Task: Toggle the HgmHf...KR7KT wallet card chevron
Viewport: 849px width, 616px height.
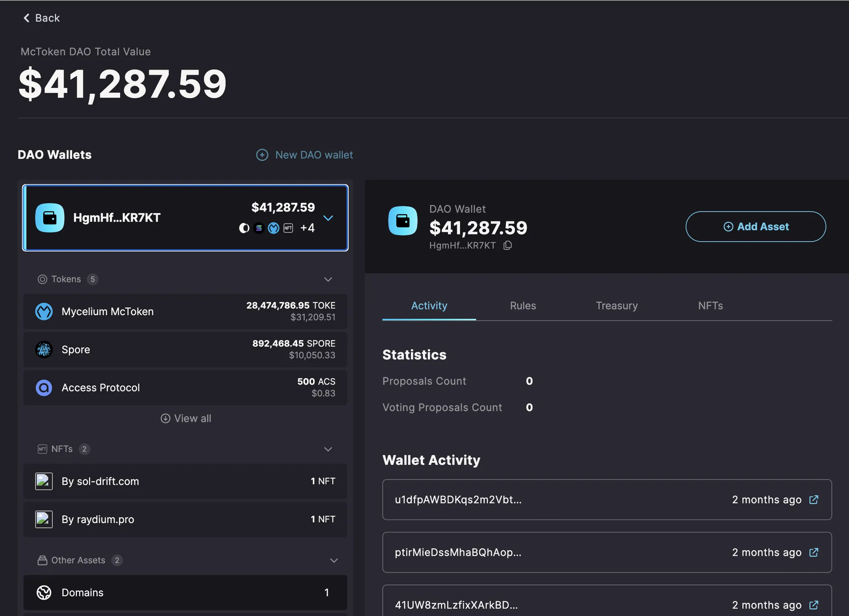Action: [x=328, y=218]
